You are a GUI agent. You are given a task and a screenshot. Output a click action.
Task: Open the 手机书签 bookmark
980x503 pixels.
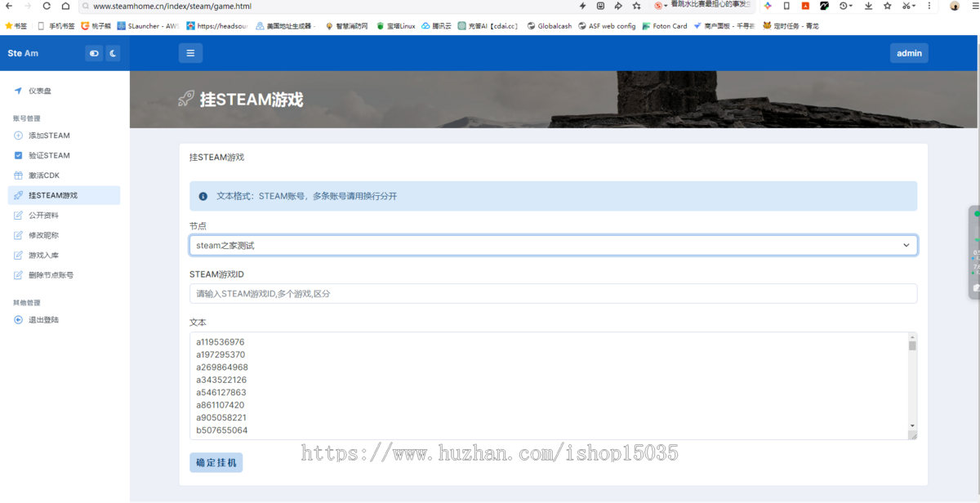click(57, 26)
